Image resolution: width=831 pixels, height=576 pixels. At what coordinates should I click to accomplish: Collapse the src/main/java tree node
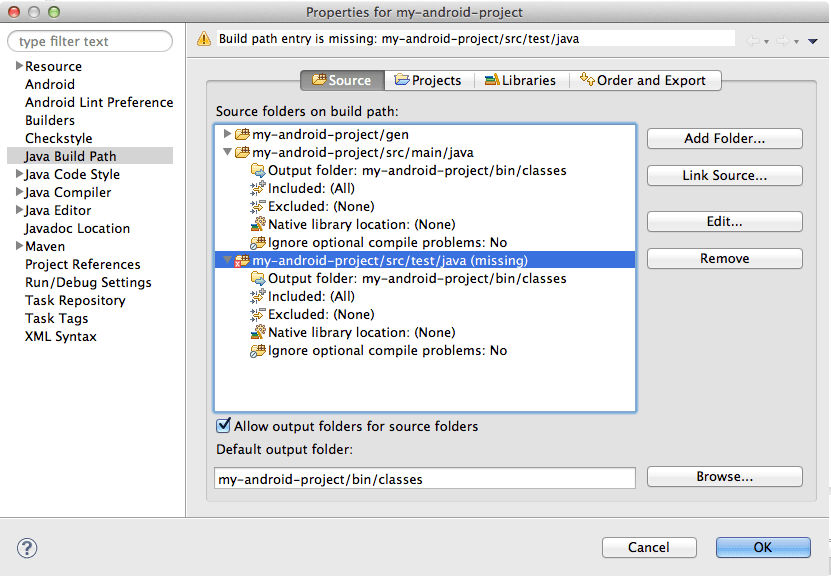pos(228,153)
